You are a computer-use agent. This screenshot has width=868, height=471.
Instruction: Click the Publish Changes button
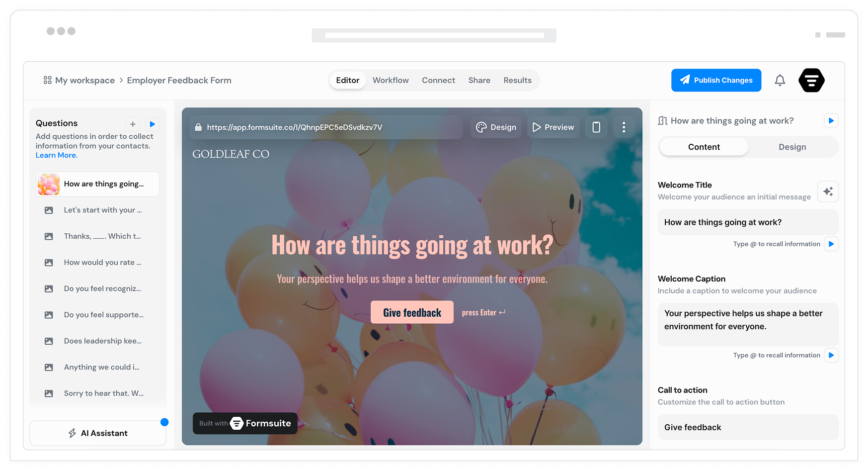point(716,81)
